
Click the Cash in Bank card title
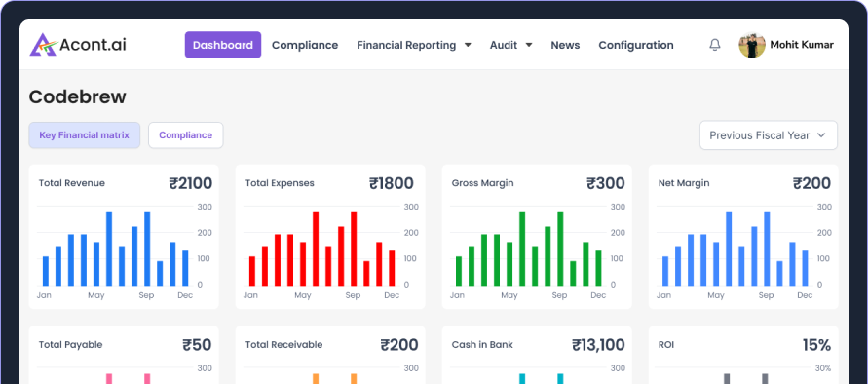482,345
